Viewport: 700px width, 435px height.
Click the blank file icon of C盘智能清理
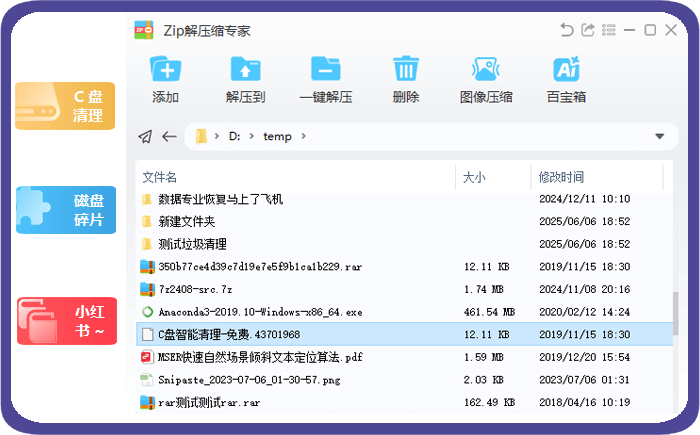(x=147, y=334)
